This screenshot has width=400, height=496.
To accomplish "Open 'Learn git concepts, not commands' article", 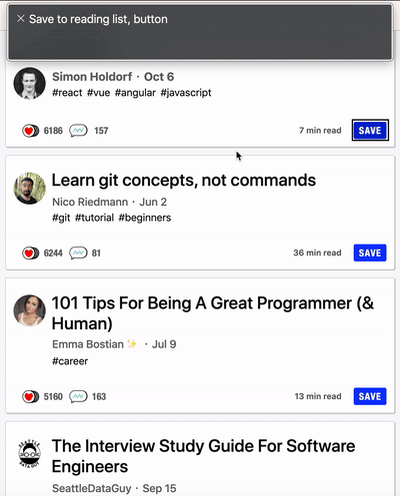I will tap(184, 180).
